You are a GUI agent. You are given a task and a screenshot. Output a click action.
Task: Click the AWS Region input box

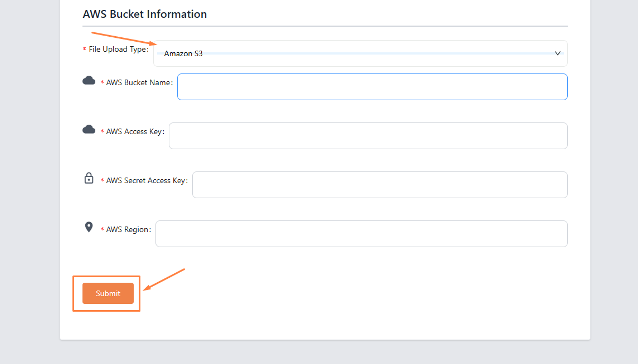click(x=361, y=234)
